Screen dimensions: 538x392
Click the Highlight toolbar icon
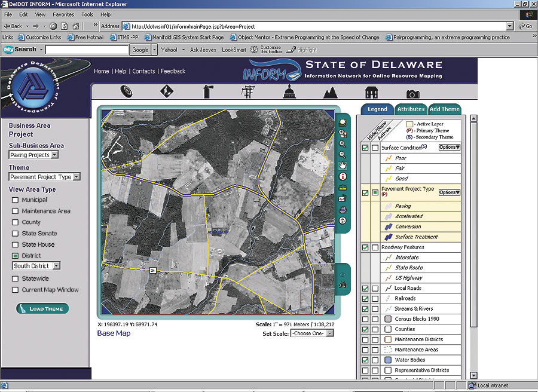pos(302,50)
